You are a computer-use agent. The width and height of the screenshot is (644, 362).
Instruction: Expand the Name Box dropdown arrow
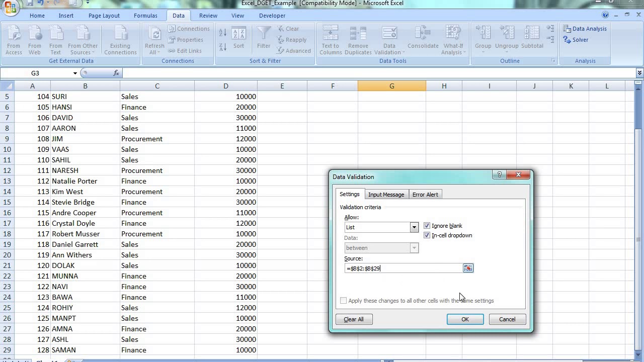click(75, 73)
